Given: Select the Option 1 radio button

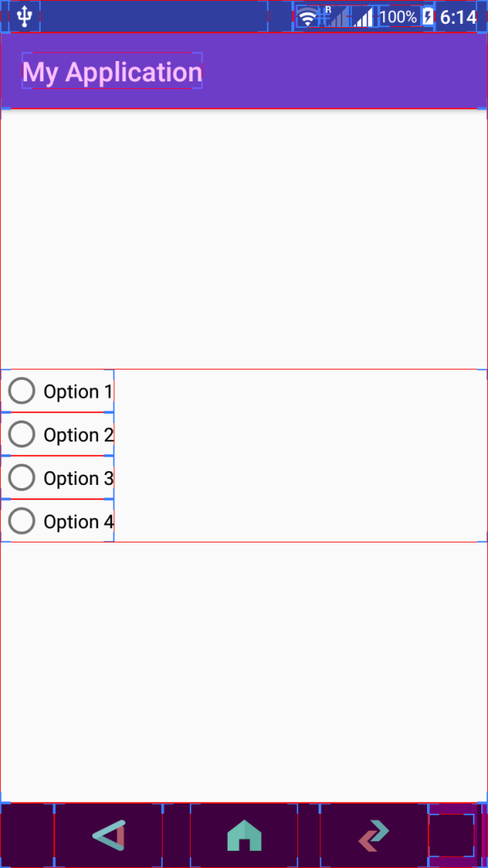Looking at the screenshot, I should tap(21, 391).
